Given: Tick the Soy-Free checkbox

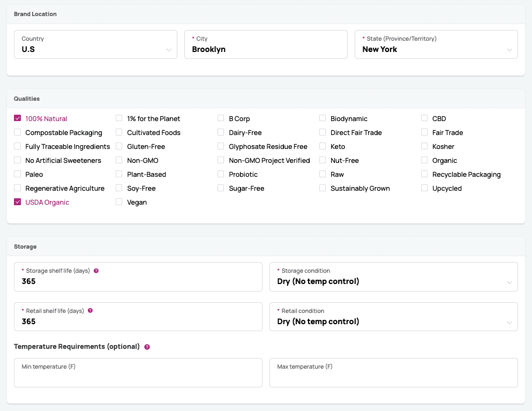Looking at the screenshot, I should (119, 188).
